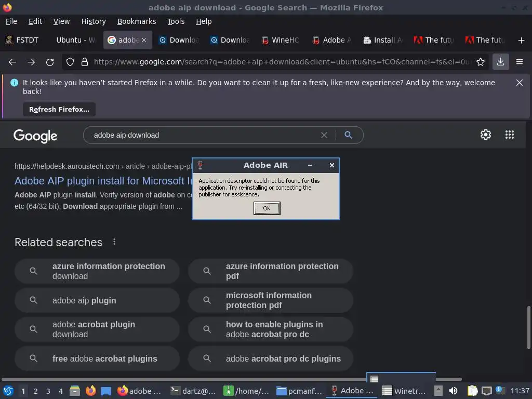
Task: Open the Firefox hamburger application menu
Action: [x=520, y=62]
